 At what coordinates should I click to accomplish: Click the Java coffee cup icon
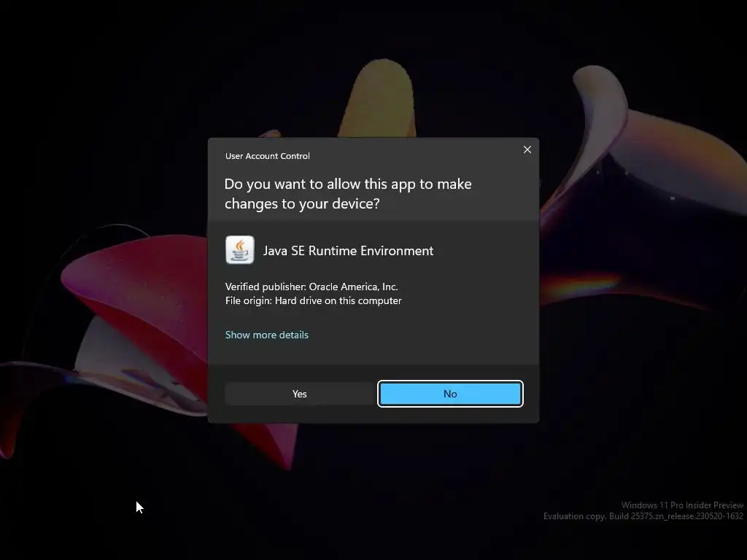pos(239,249)
